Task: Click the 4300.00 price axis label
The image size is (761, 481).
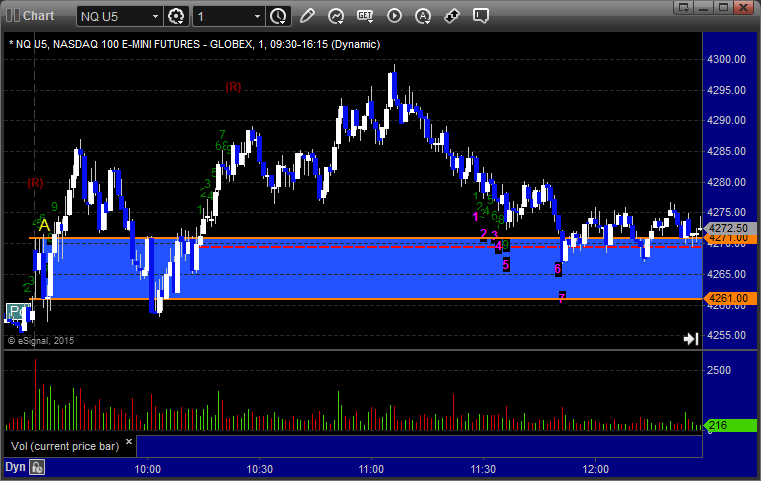Action: click(727, 59)
